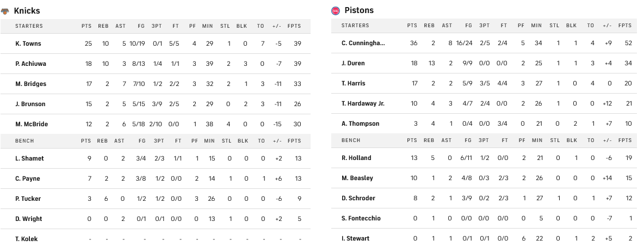
Task: Open L. Shamet bench player link
Action: click(x=29, y=158)
